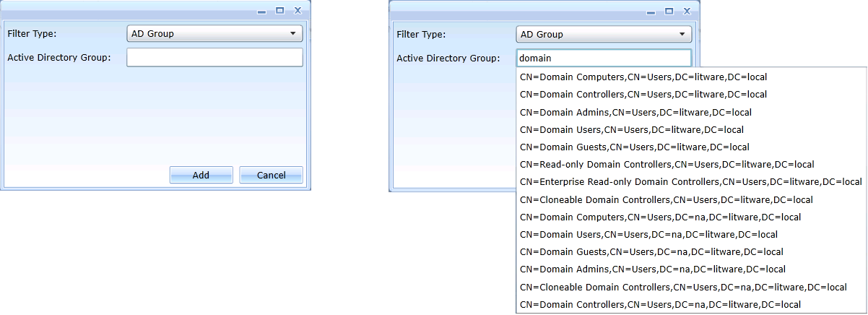The width and height of the screenshot is (868, 315).
Task: Select Domain Users entry without DC=na
Action: (x=631, y=129)
